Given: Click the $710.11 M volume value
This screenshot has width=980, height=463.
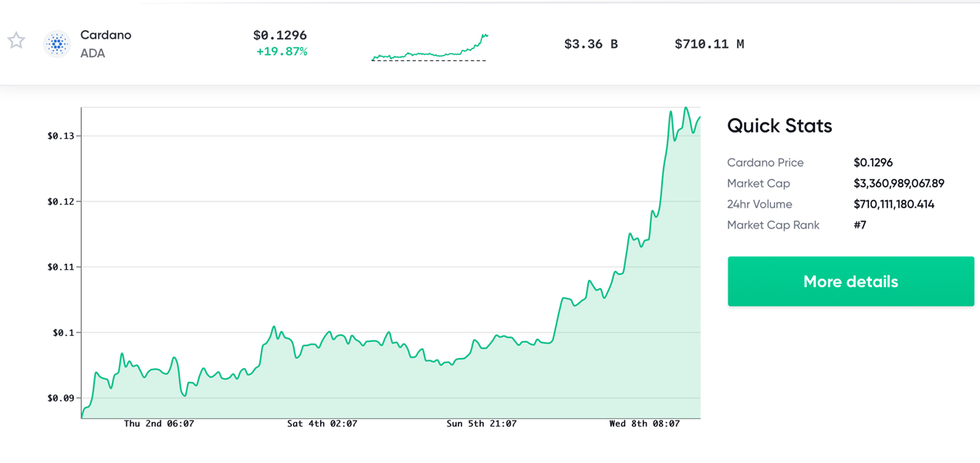Looking at the screenshot, I should 709,44.
